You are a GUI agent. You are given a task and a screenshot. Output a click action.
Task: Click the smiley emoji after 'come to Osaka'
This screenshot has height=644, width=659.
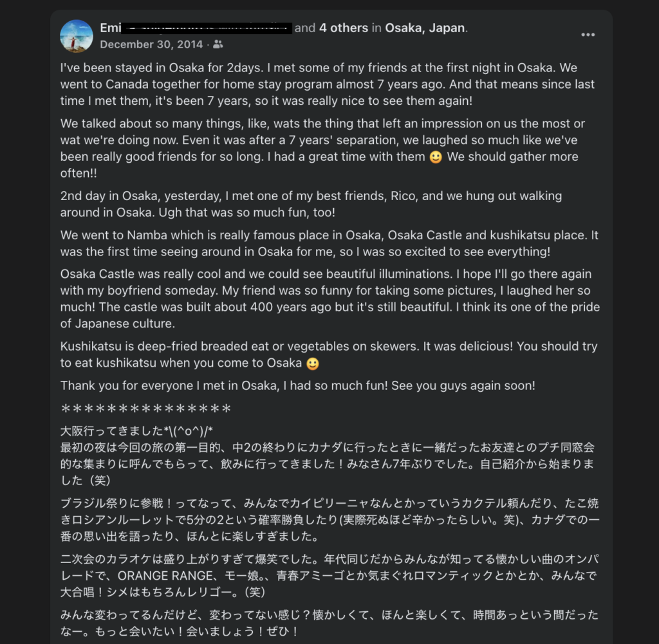click(x=312, y=363)
